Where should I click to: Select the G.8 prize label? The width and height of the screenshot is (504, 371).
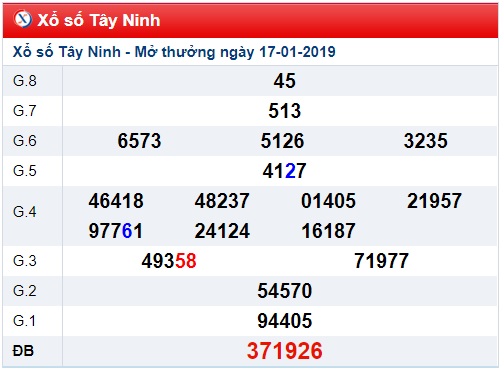25,81
